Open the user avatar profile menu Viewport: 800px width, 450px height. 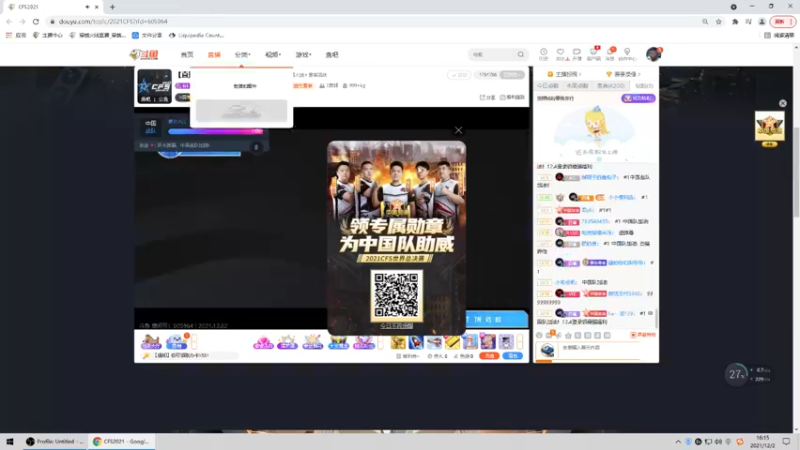tap(653, 54)
